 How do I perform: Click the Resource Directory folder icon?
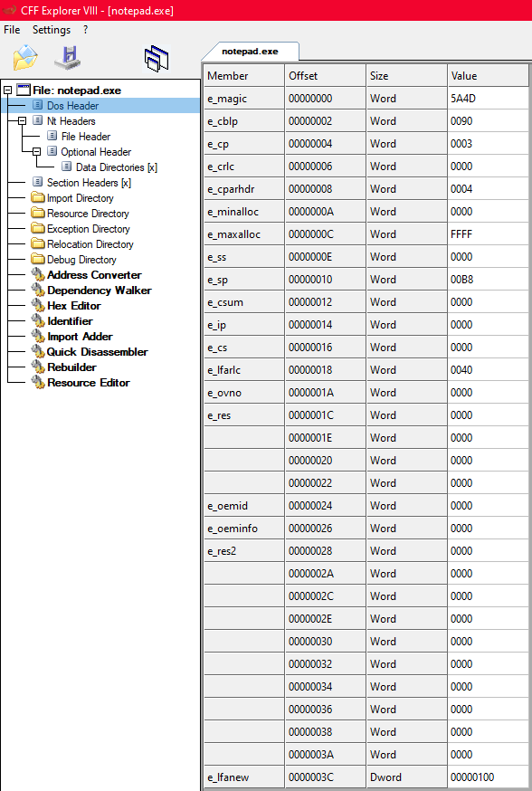38,213
